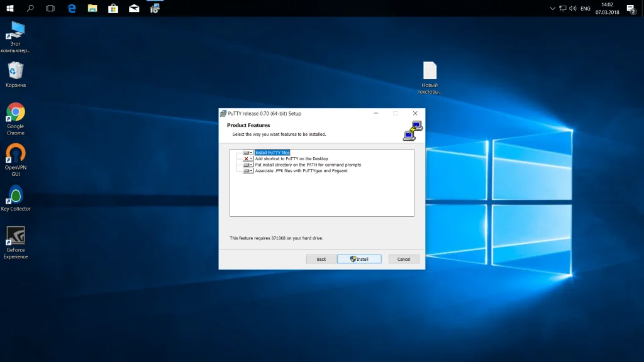Open the volume control in the system tray
Screen dimensions: 644x362
point(572,9)
